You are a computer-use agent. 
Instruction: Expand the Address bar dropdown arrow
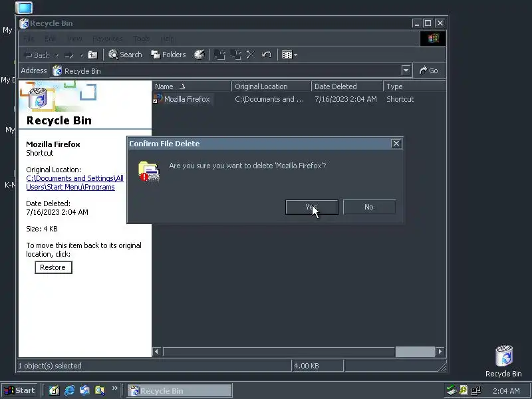click(x=406, y=70)
